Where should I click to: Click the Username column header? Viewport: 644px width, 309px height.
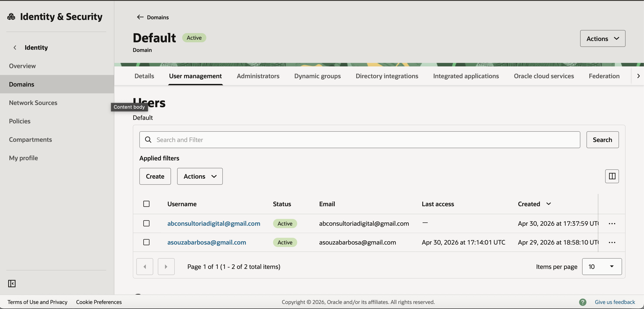[182, 204]
